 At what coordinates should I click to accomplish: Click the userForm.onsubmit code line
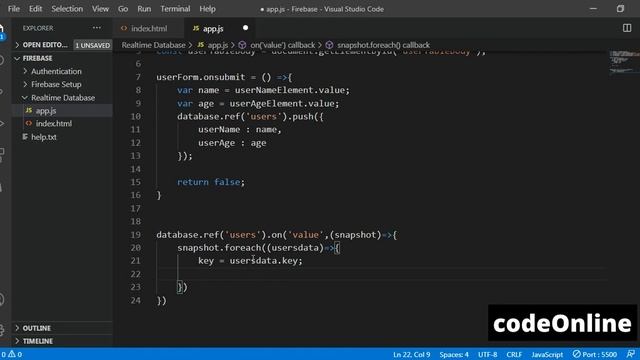(224, 77)
